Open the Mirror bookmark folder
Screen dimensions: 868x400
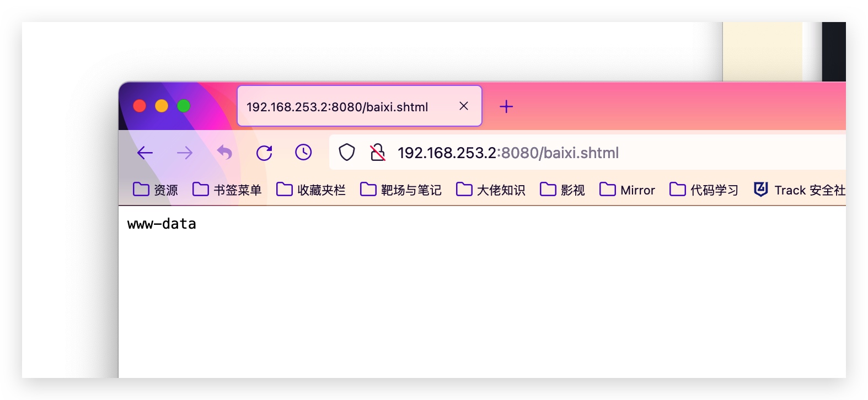coord(628,190)
